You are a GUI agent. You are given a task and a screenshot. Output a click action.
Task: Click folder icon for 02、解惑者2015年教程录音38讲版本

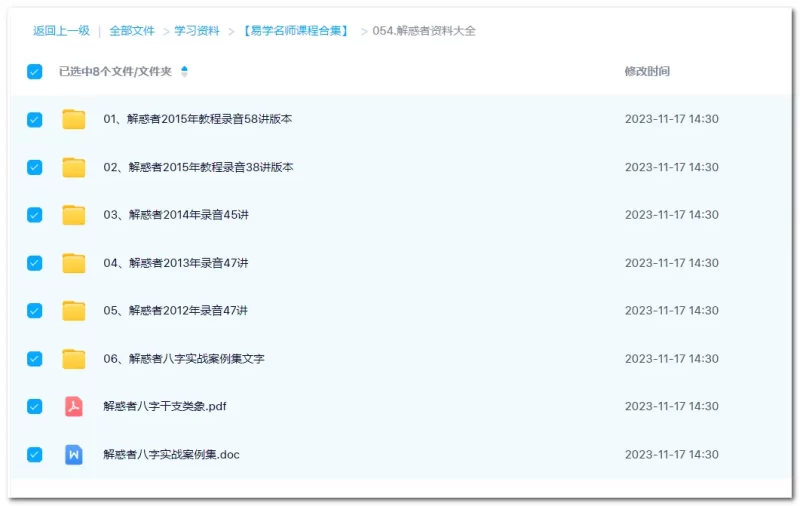tap(73, 167)
